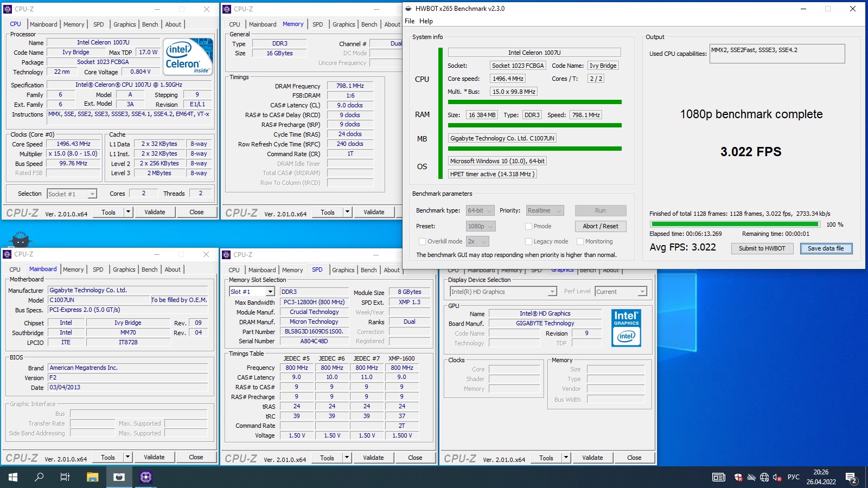Click Submit to HWBOT button
This screenshot has width=868, height=488.
(762, 248)
